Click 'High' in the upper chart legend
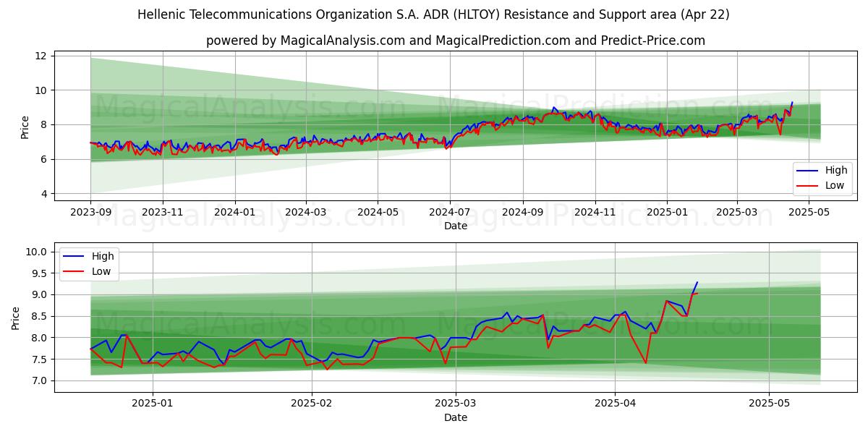 click(x=836, y=171)
